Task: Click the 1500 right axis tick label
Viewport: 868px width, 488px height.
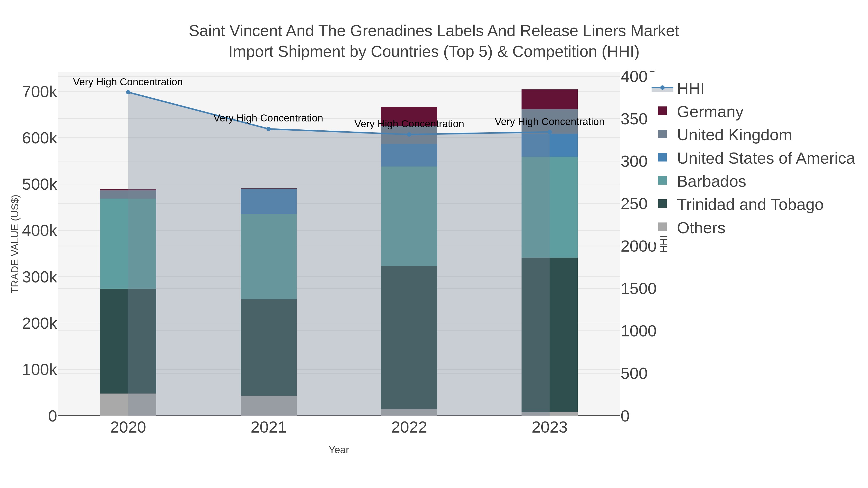Action: tap(638, 289)
